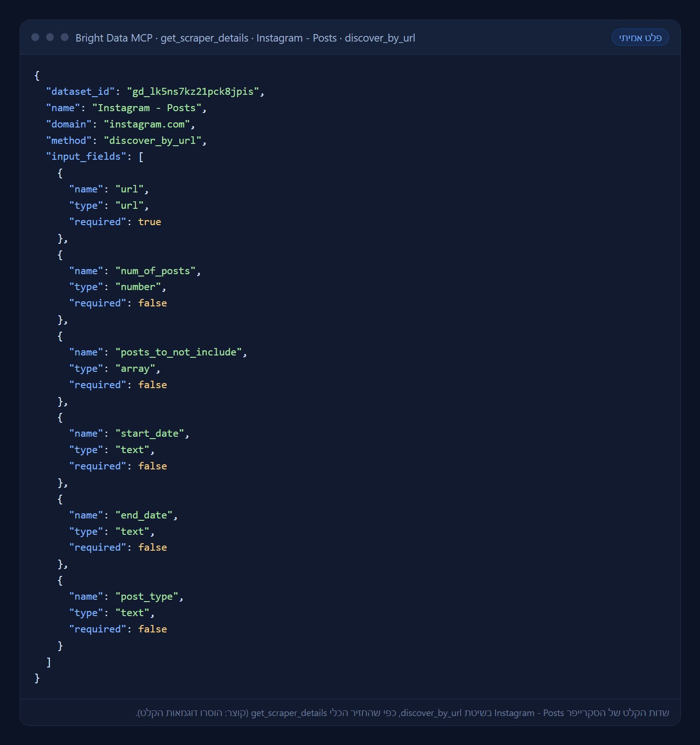Select the "input_fields": [ line

(95, 156)
